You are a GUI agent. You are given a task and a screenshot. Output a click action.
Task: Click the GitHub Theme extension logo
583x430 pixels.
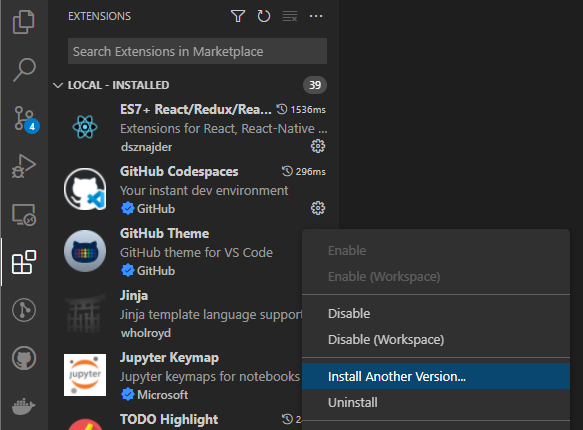(x=85, y=251)
